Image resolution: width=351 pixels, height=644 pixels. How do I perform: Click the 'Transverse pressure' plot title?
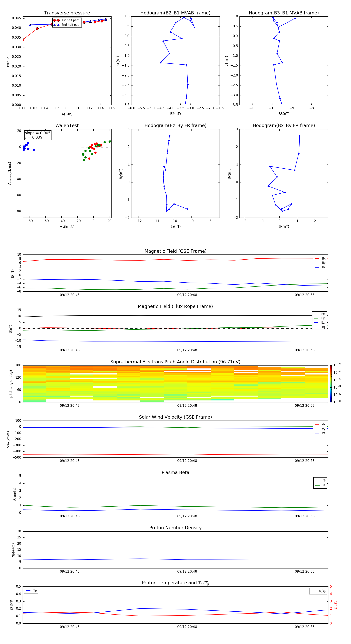point(67,13)
